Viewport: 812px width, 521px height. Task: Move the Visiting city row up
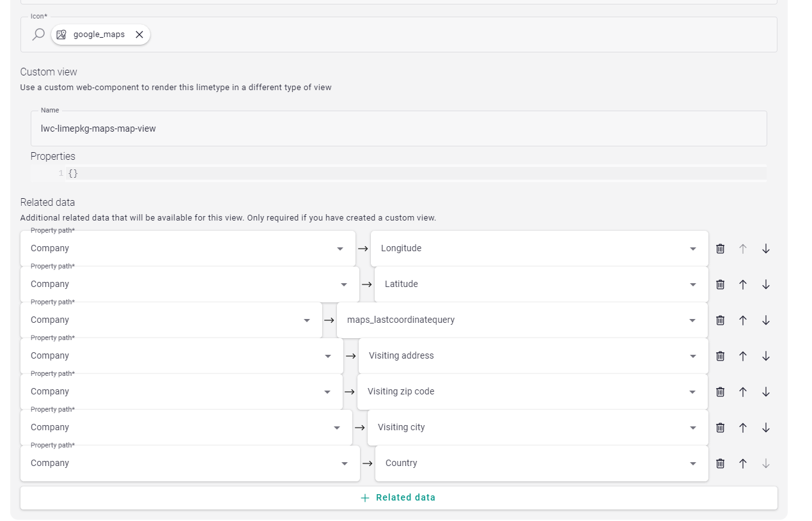(743, 428)
